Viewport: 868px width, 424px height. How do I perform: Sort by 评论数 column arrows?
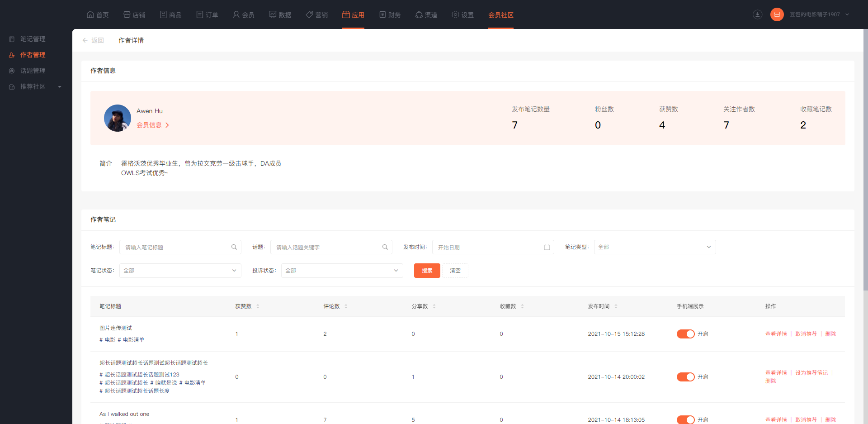tap(346, 306)
